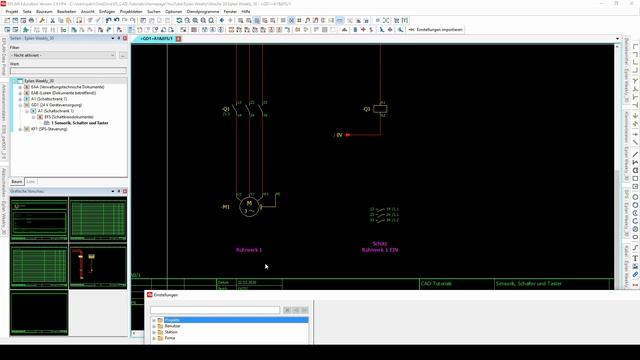
Task: Select the GD1+A1&EFS/1 page tab
Action: tap(156, 39)
